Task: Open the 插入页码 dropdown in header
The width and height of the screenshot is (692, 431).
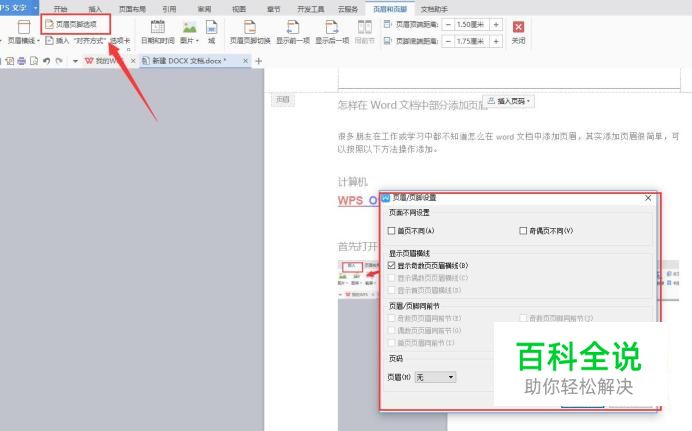Action: (x=509, y=101)
